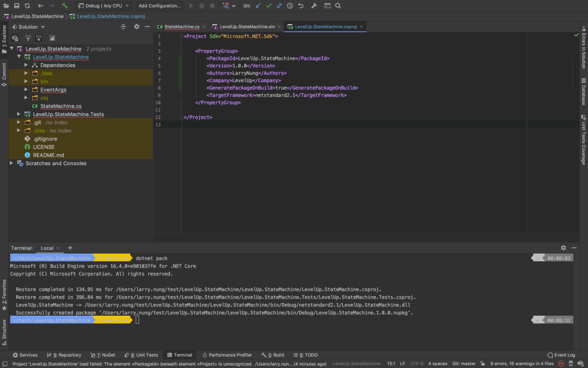The width and height of the screenshot is (588, 368).
Task: Open the Commit side tool window
Action: click(x=4, y=74)
